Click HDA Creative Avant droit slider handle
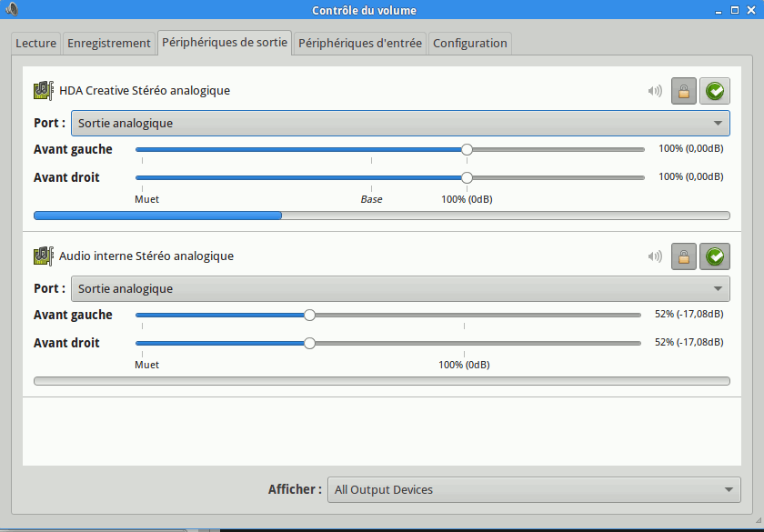 coord(467,178)
